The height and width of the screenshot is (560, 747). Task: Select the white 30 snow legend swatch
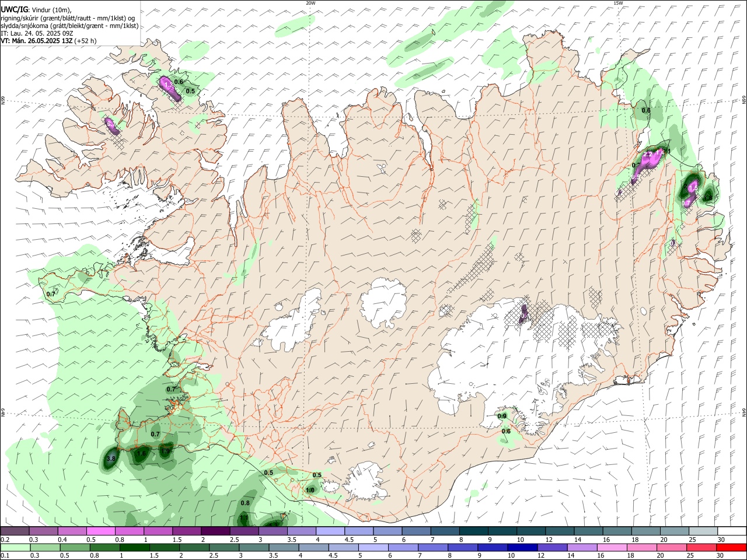(x=731, y=531)
